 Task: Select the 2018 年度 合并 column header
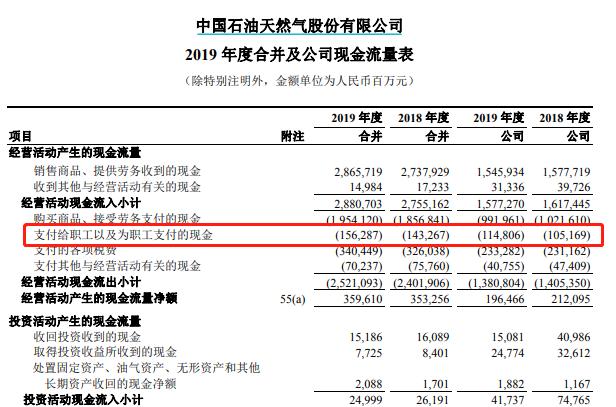tap(423, 126)
